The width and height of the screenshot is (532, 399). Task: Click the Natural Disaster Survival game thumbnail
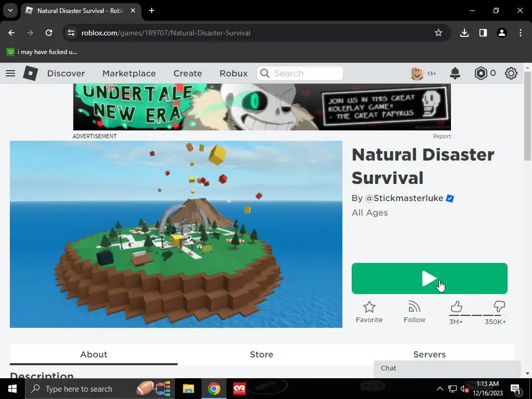(x=176, y=234)
